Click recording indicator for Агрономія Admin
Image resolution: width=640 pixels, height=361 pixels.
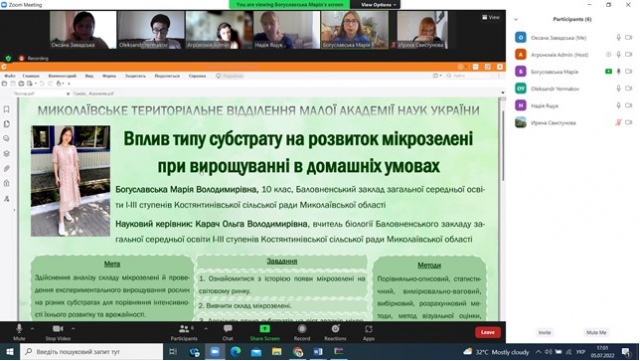[609, 54]
